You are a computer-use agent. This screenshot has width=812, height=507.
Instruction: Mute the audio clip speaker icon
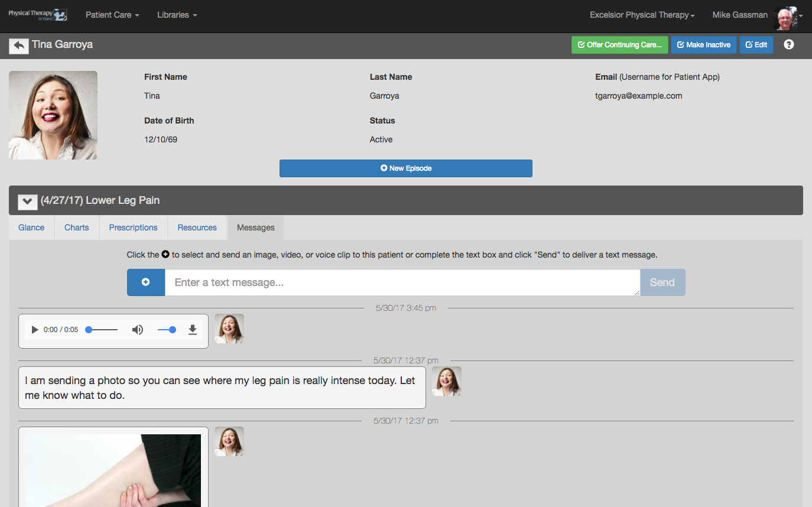click(138, 330)
